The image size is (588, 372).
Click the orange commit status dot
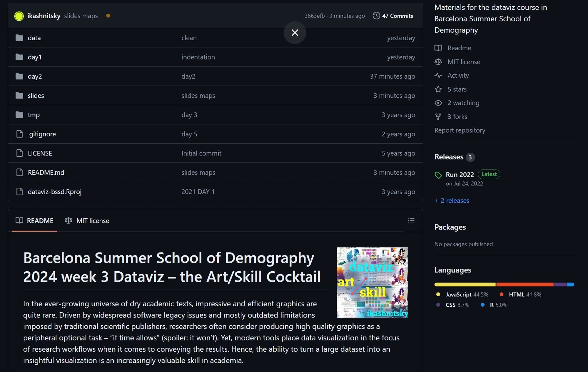pos(108,16)
